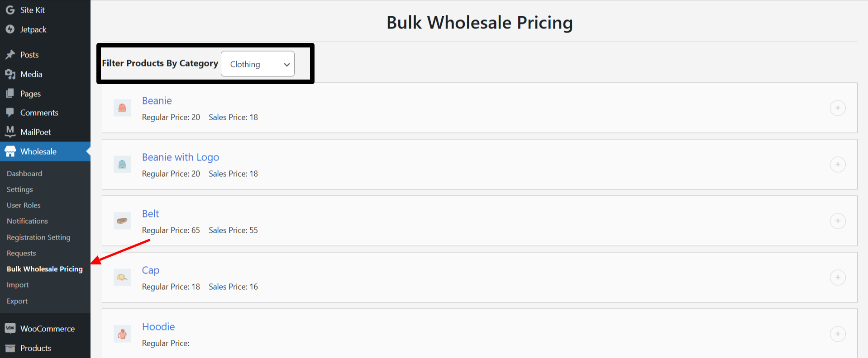Open the Site Kit sidebar icon
This screenshot has height=358, width=868.
pos(10,9)
